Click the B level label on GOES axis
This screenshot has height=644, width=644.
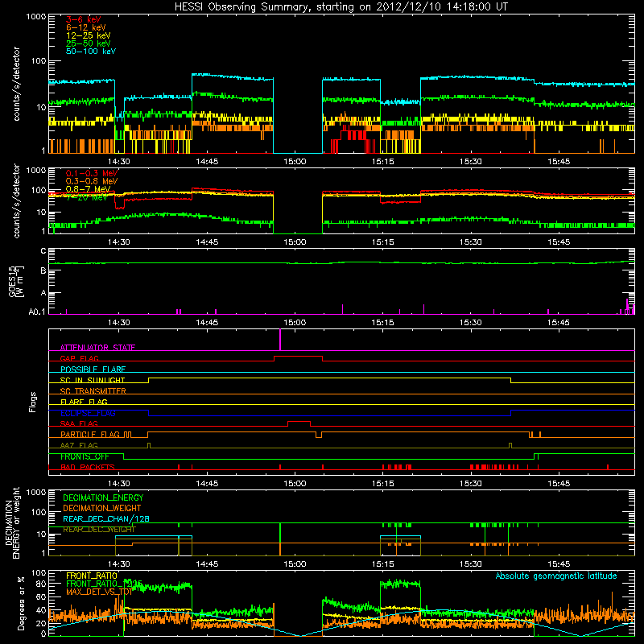tap(43, 271)
